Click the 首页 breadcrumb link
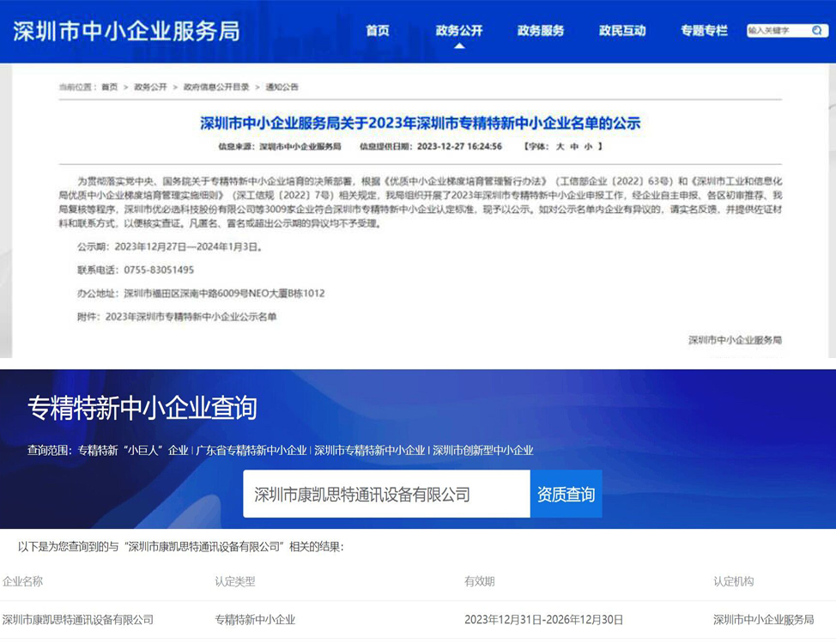The width and height of the screenshot is (836, 644). coord(109,87)
